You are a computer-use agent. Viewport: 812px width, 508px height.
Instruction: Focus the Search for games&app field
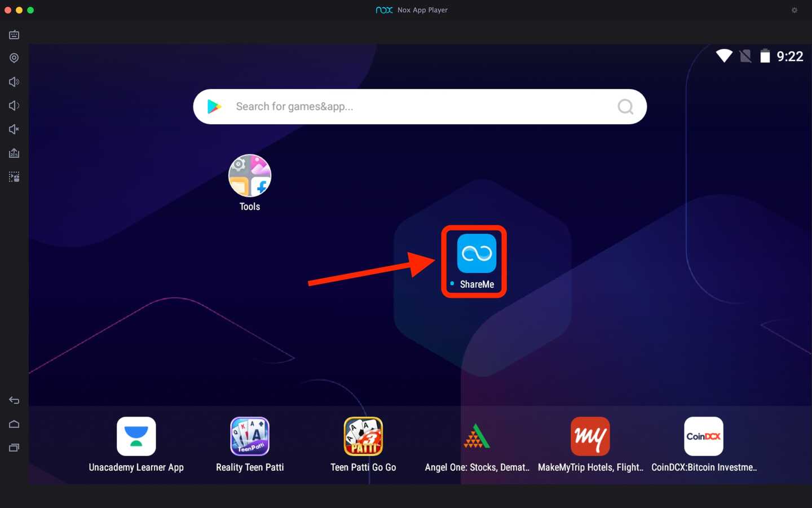(x=420, y=107)
